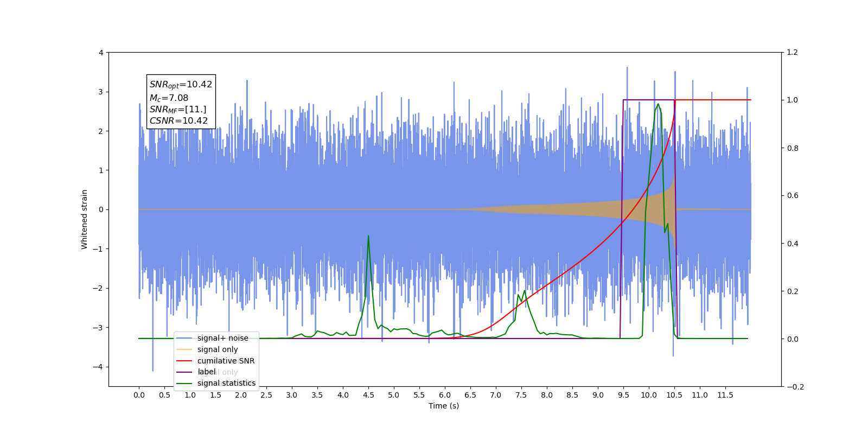Click the SNRMF=[11.] annotation text
This screenshot has height=434, width=868.
point(178,109)
